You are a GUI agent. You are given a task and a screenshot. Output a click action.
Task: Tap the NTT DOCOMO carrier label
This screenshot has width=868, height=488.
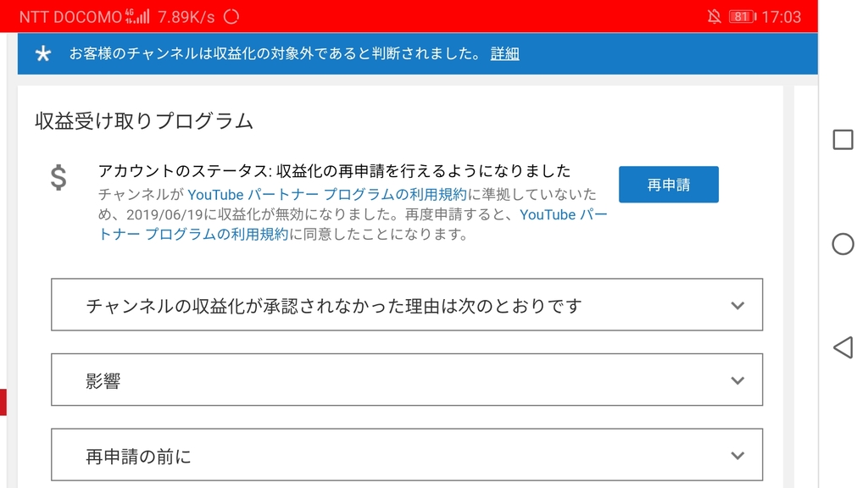point(70,17)
